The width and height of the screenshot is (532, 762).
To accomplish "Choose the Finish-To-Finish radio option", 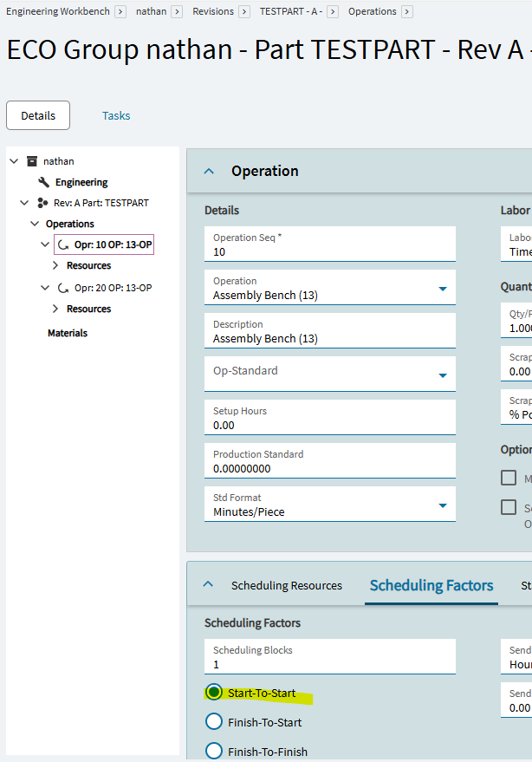I will tap(214, 751).
